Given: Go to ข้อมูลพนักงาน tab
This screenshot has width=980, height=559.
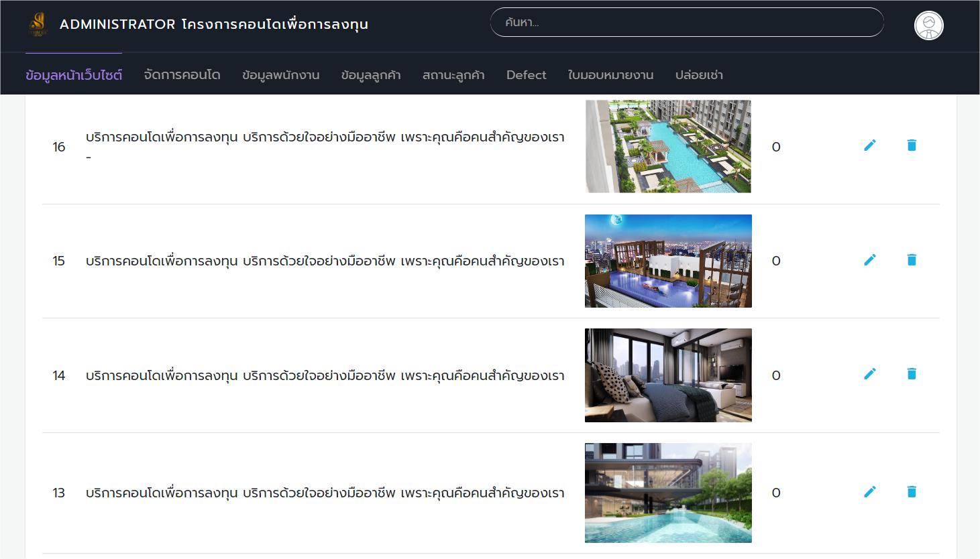Looking at the screenshot, I should coord(280,75).
